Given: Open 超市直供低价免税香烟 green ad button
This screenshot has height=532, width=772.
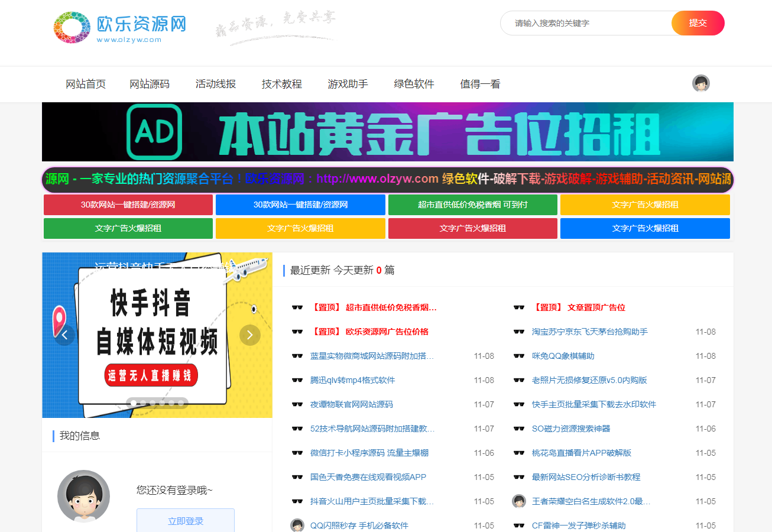Looking at the screenshot, I should tap(472, 205).
